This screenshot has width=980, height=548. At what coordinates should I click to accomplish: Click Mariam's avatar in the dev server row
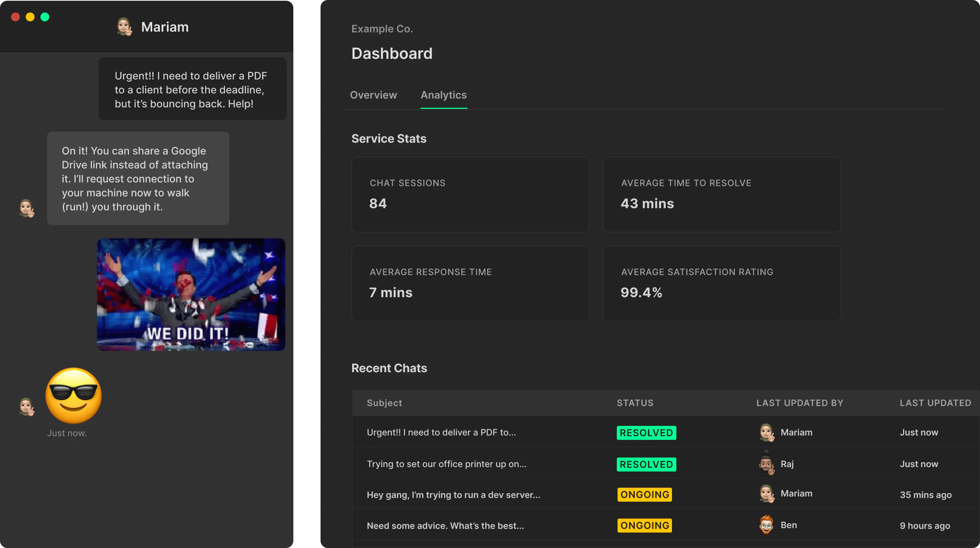pyautogui.click(x=766, y=494)
